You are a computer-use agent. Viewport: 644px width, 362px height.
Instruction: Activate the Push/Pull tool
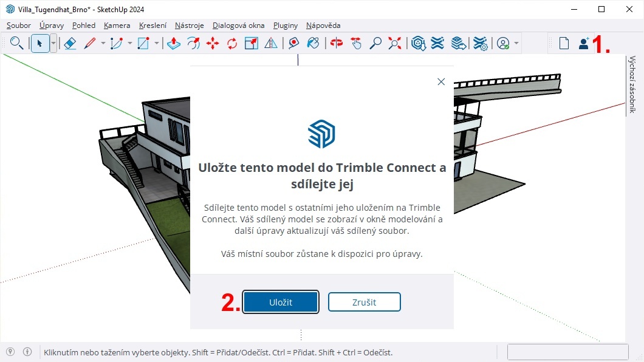point(174,43)
